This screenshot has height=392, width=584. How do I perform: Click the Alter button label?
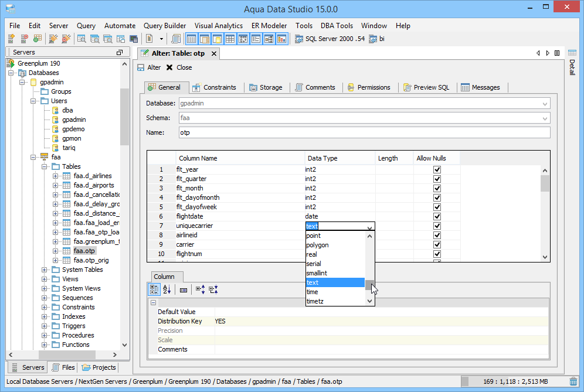[x=154, y=67]
